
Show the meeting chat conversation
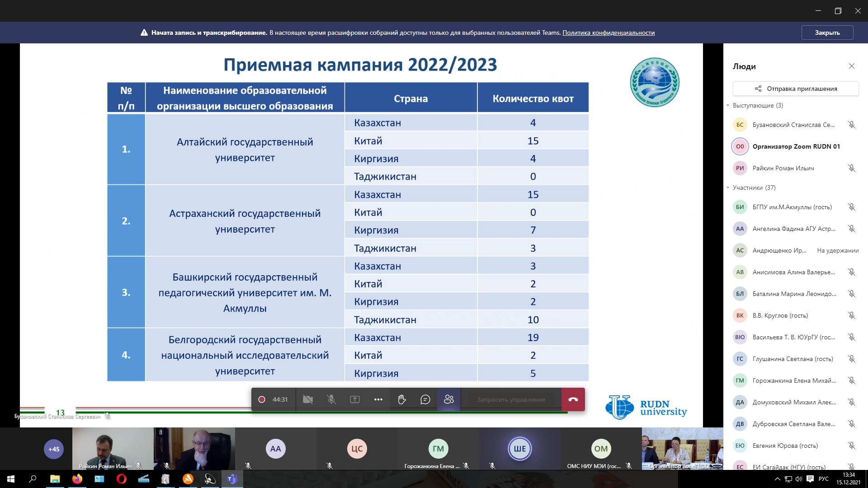coord(425,399)
